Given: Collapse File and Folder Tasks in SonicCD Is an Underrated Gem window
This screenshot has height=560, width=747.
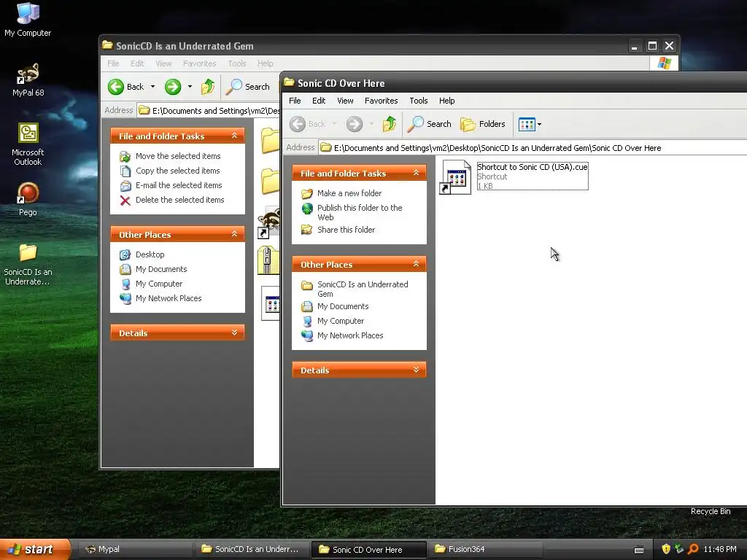Looking at the screenshot, I should point(234,136).
